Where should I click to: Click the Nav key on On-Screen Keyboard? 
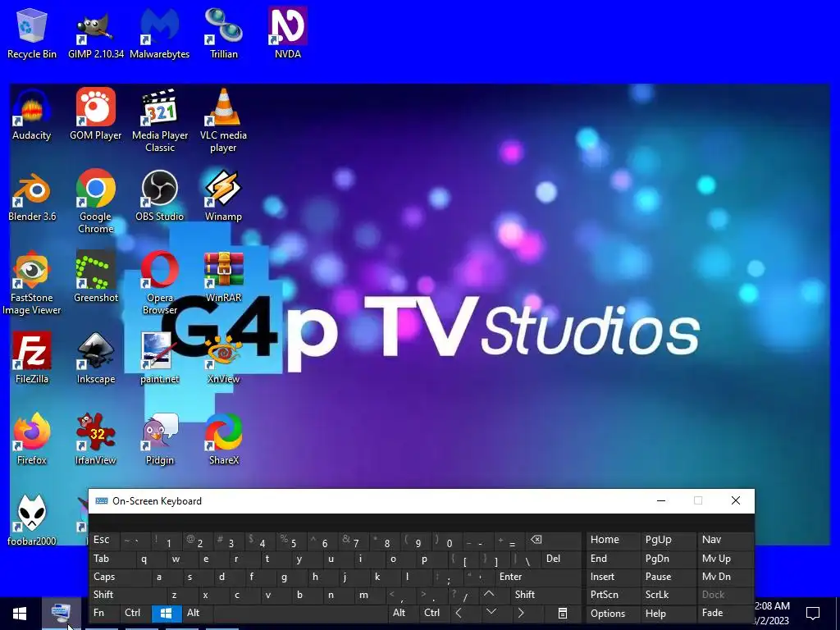(x=724, y=541)
